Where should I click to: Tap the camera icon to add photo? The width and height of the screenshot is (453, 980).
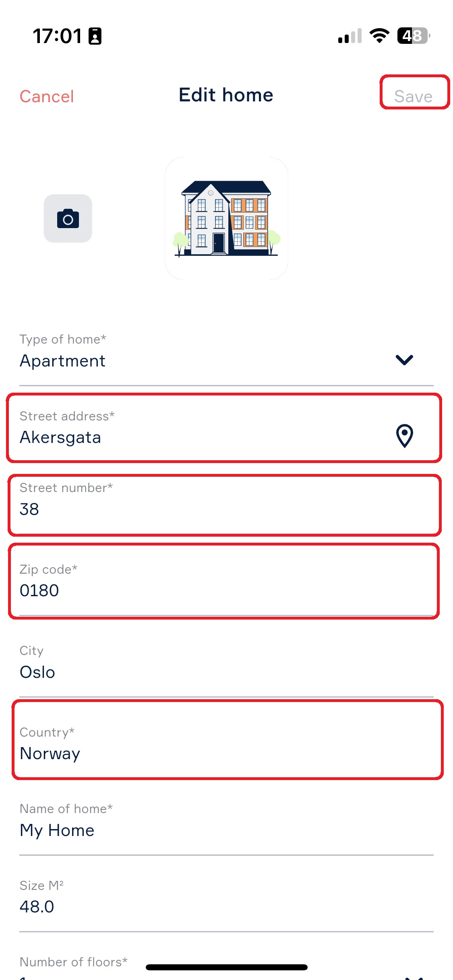click(68, 218)
